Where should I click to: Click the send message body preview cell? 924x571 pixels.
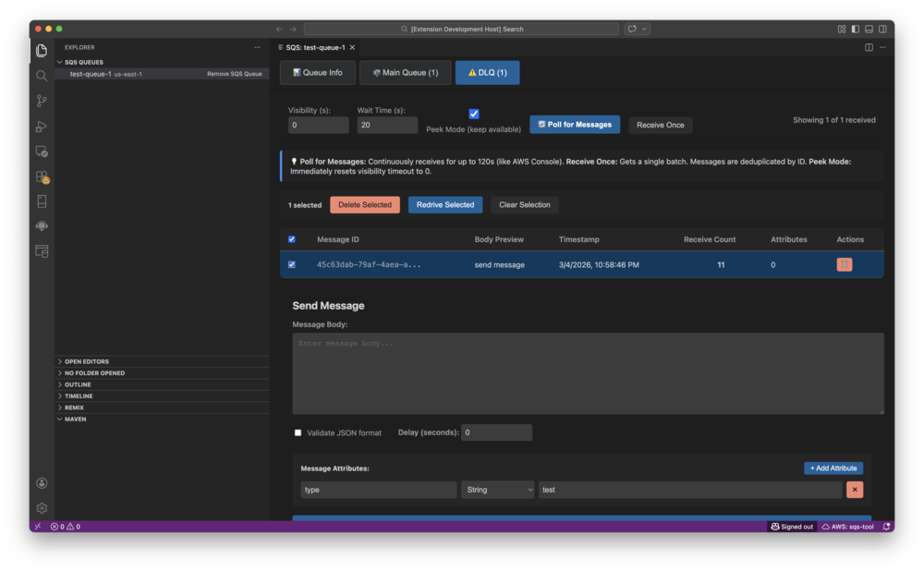[499, 264]
